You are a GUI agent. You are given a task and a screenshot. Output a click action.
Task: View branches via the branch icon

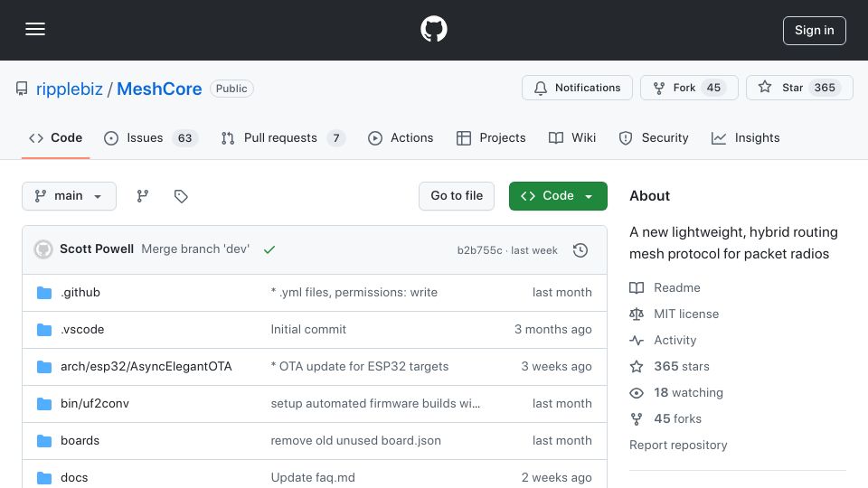143,196
